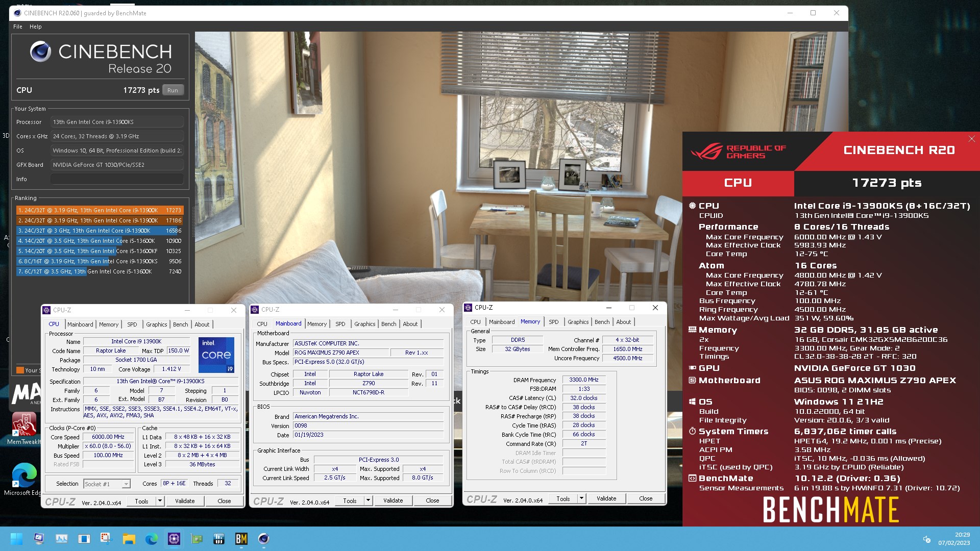This screenshot has height=551, width=980.
Task: Open MemTweakIt desktop shortcut
Action: pyautogui.click(x=23, y=428)
